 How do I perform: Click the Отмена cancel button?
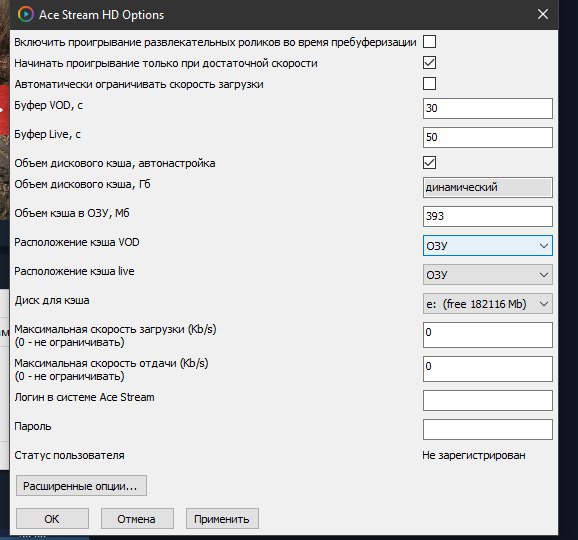pos(137,519)
